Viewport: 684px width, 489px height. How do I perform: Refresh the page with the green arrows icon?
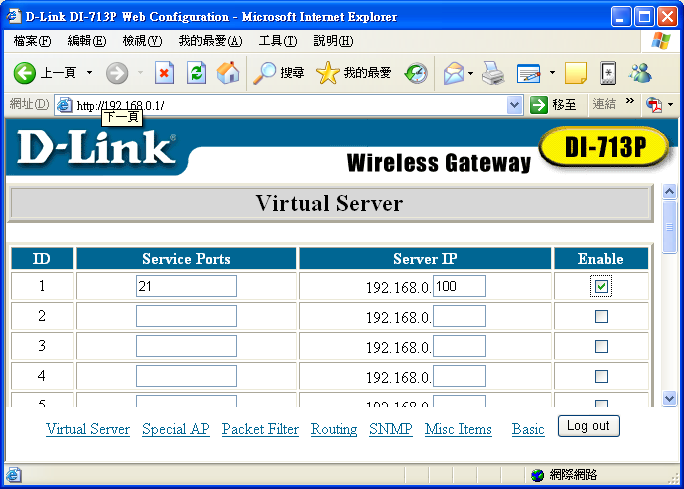point(196,72)
